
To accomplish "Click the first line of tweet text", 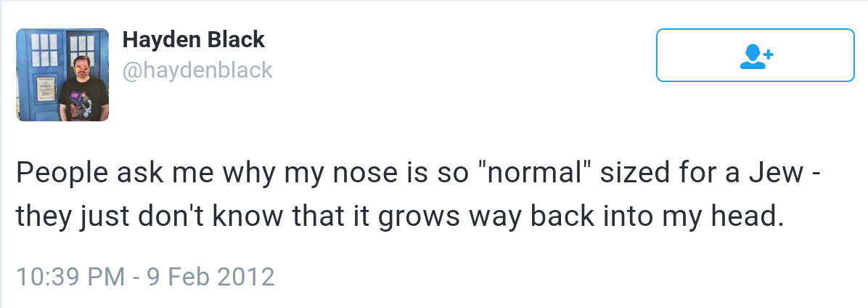I will [x=418, y=174].
